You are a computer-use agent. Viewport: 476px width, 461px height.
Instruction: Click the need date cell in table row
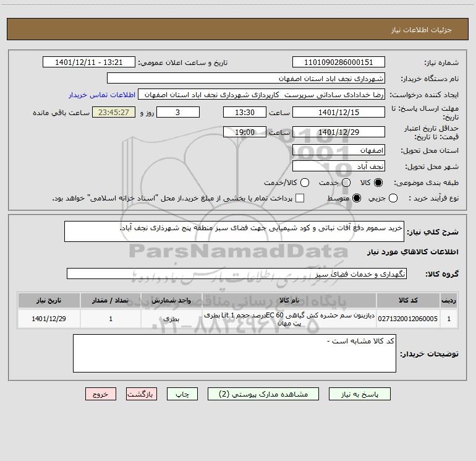point(49,319)
